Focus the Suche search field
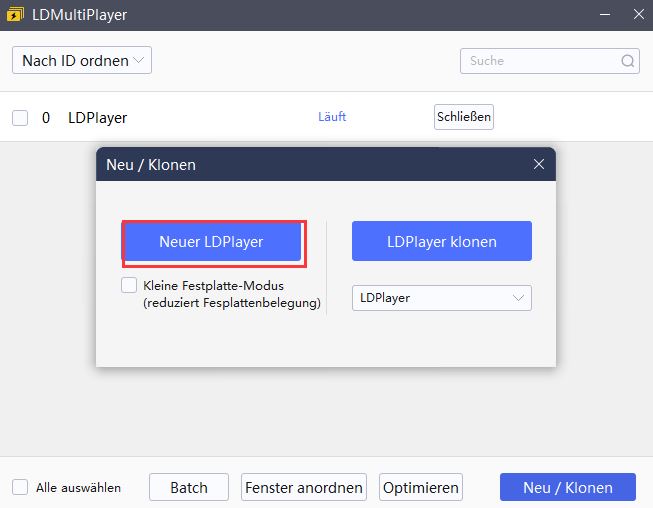 point(550,61)
